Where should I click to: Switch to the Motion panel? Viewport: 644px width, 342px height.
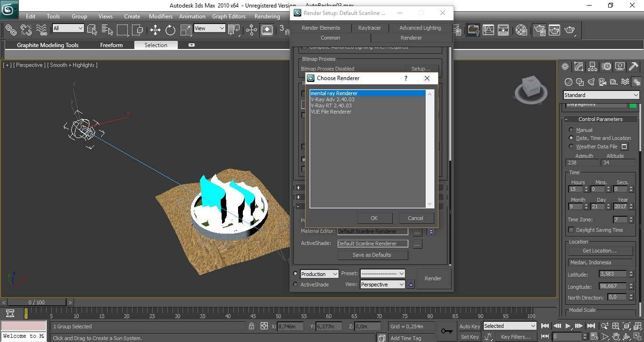(x=606, y=66)
